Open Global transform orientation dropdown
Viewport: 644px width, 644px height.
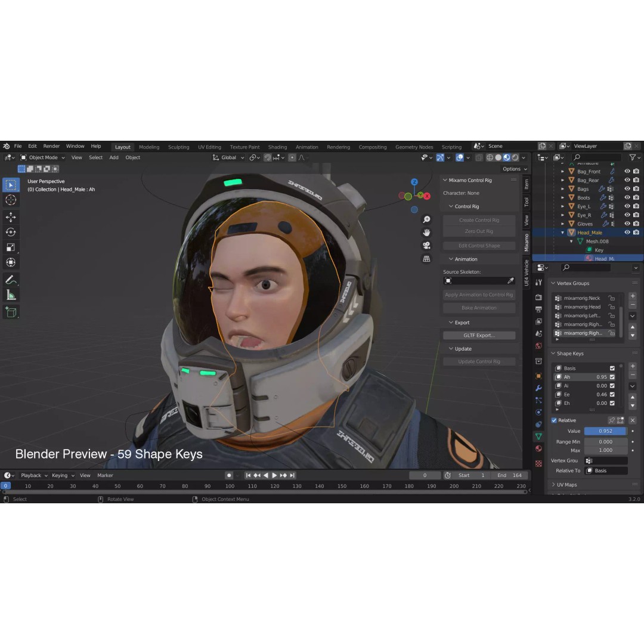coord(228,157)
